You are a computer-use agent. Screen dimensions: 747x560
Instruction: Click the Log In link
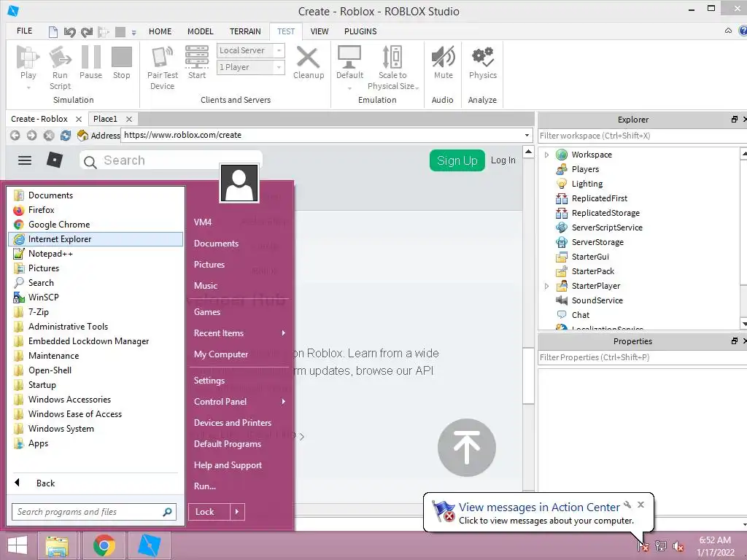pyautogui.click(x=503, y=160)
